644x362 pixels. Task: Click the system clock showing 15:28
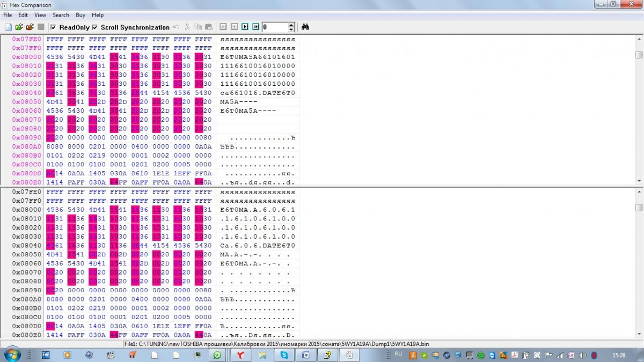619,355
